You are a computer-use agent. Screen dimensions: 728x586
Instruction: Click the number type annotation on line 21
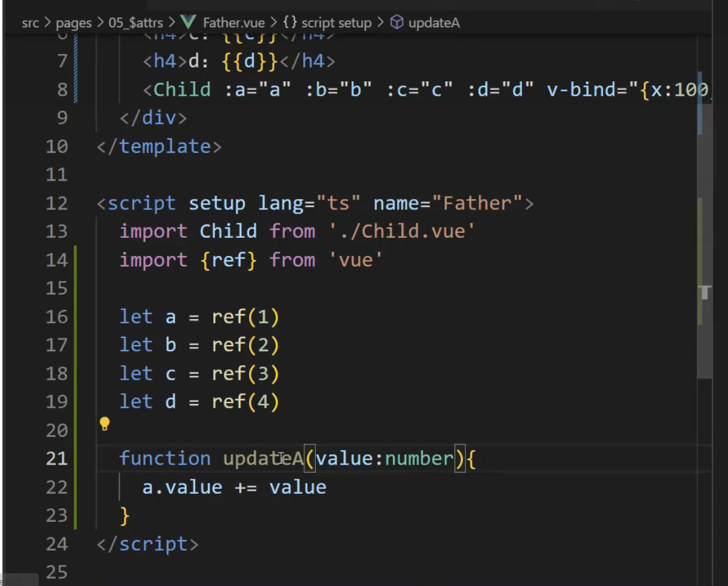pos(419,459)
